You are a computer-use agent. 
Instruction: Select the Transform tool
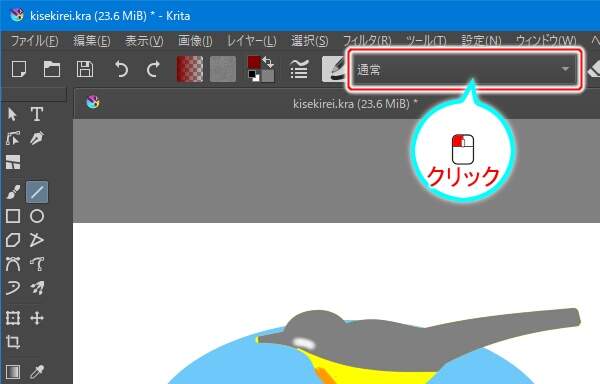click(x=13, y=318)
